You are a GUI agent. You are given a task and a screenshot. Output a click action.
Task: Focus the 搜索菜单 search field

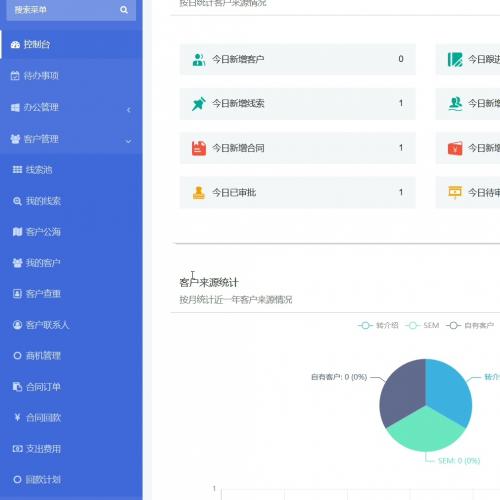(x=71, y=10)
